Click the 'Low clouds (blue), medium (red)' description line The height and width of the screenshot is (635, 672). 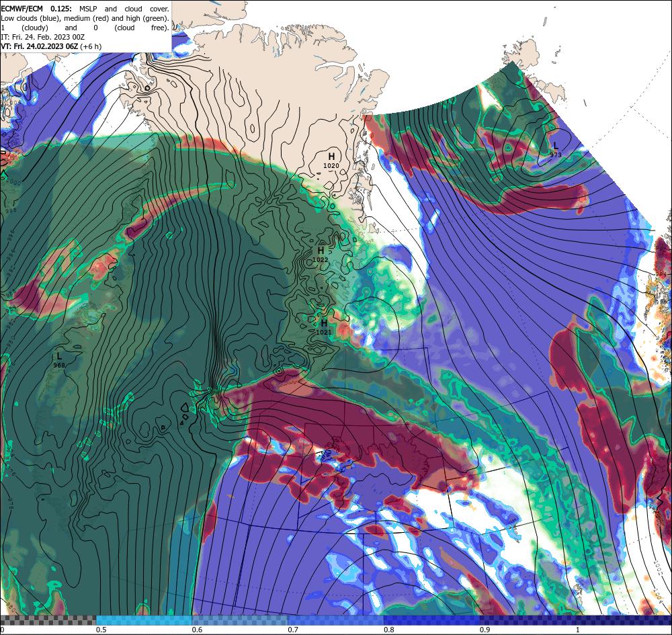point(85,18)
